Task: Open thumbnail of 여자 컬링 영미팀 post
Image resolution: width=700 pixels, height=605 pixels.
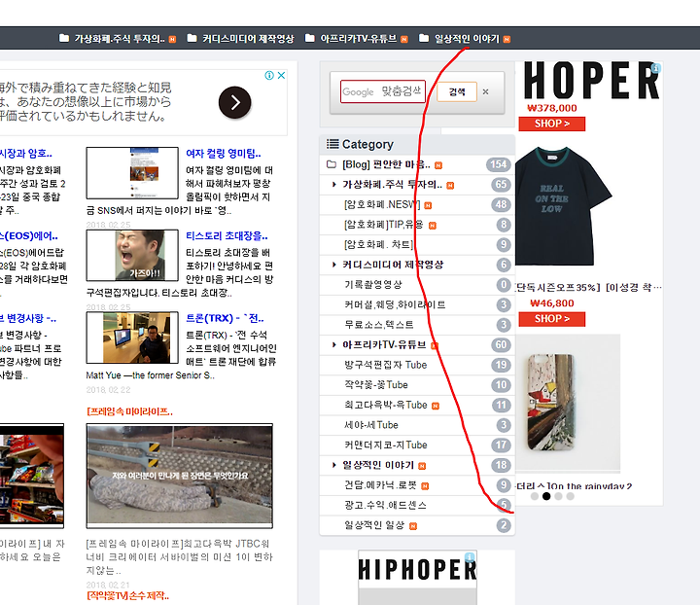Action: (x=132, y=173)
